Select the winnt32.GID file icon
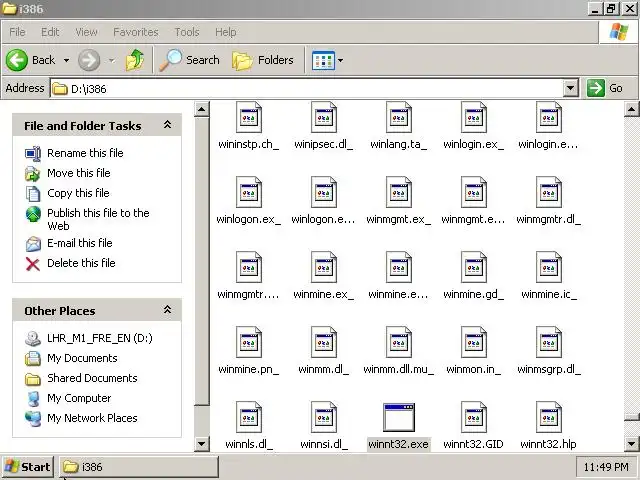640x480 pixels. pyautogui.click(x=473, y=418)
